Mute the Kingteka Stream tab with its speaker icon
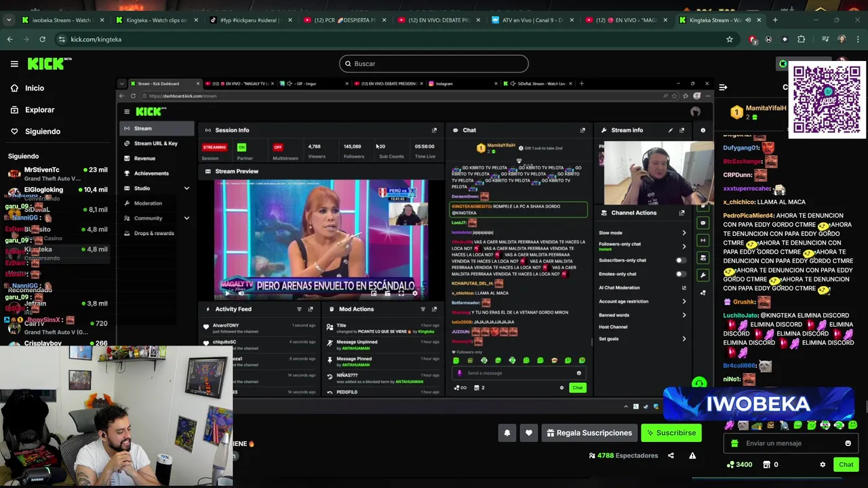The width and height of the screenshot is (868, 488). [x=749, y=20]
